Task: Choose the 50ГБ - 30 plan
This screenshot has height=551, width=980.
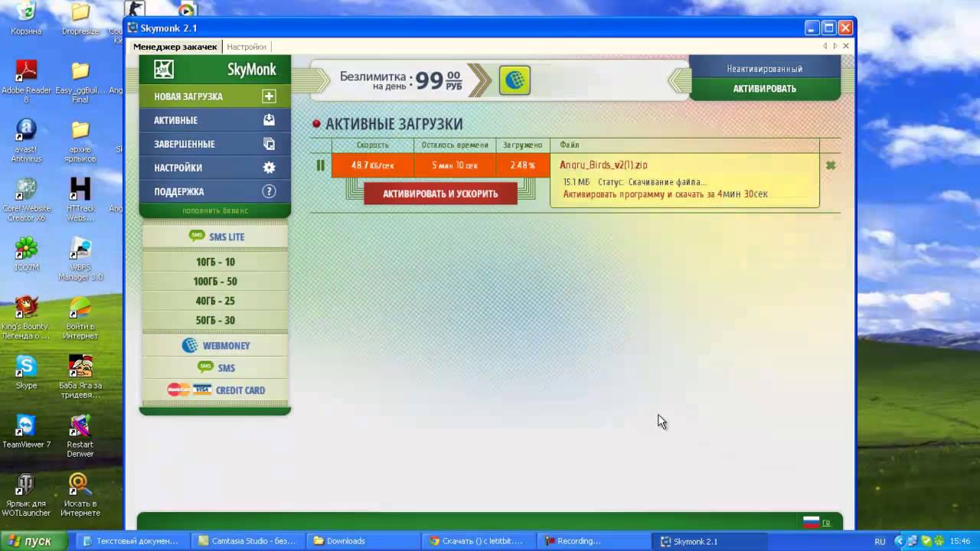Action: click(x=215, y=320)
